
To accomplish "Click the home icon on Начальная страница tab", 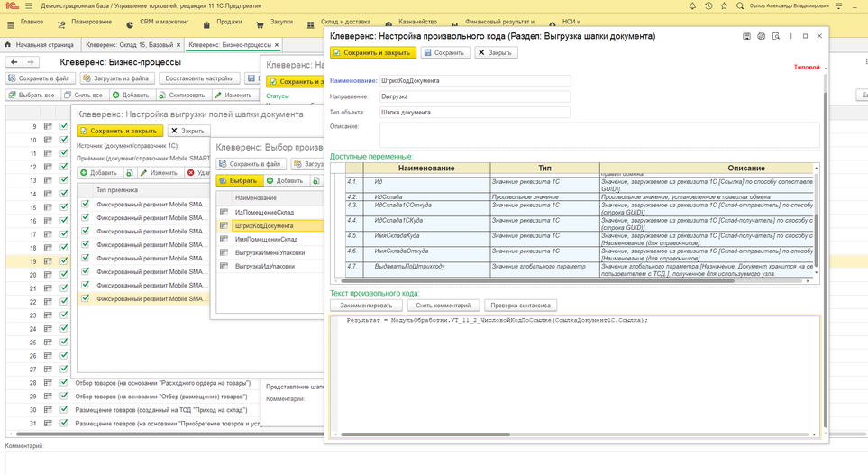I will (8, 45).
